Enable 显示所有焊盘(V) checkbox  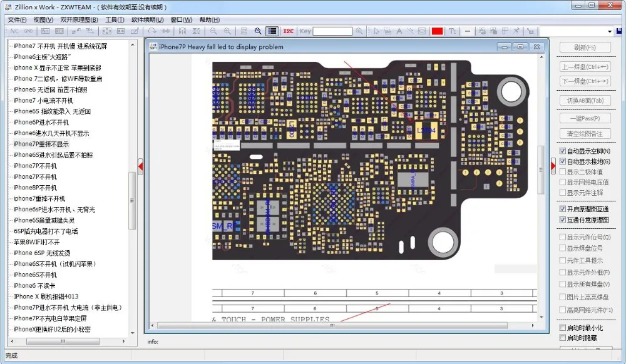[563, 285]
